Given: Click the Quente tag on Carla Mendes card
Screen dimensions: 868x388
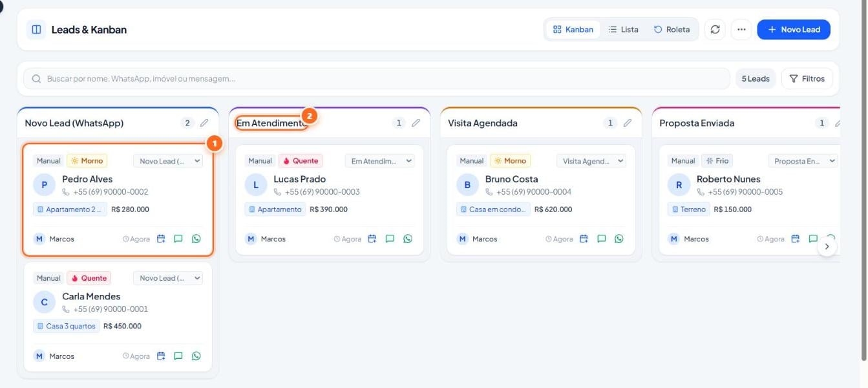Looking at the screenshot, I should coord(89,278).
